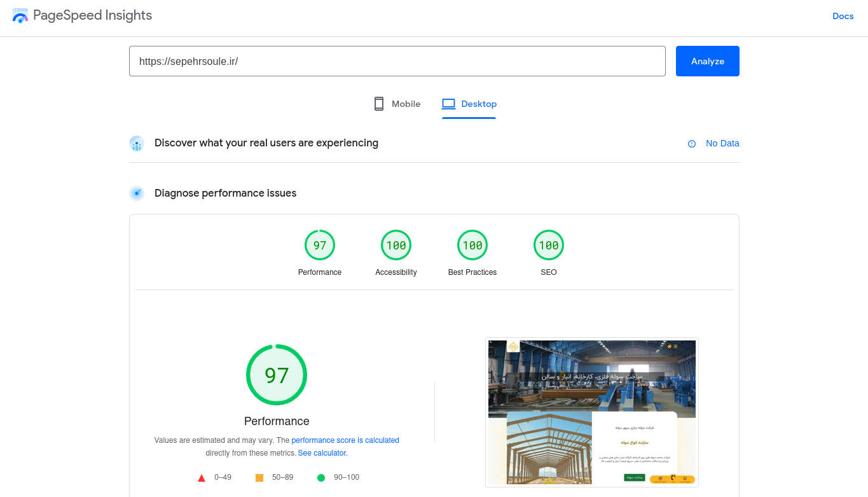Select the Accessibility score gauge
The width and height of the screenshot is (868, 497).
click(x=396, y=246)
